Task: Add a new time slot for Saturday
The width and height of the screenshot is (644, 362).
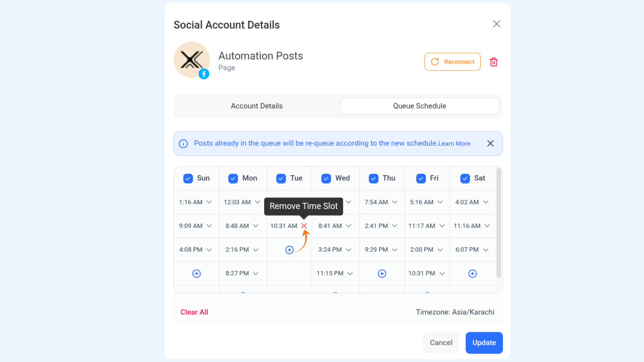Action: click(x=472, y=274)
